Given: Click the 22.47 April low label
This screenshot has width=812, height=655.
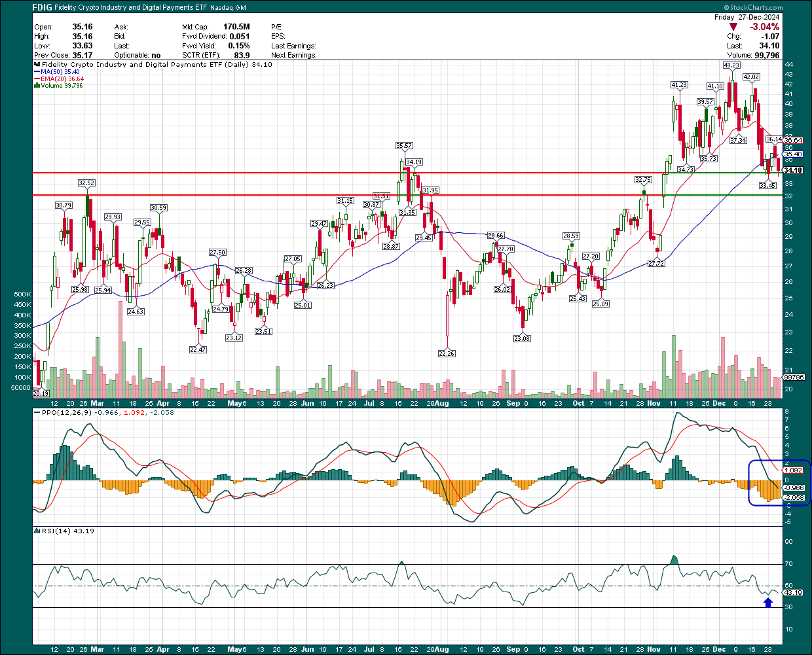Looking at the screenshot, I should (x=198, y=350).
